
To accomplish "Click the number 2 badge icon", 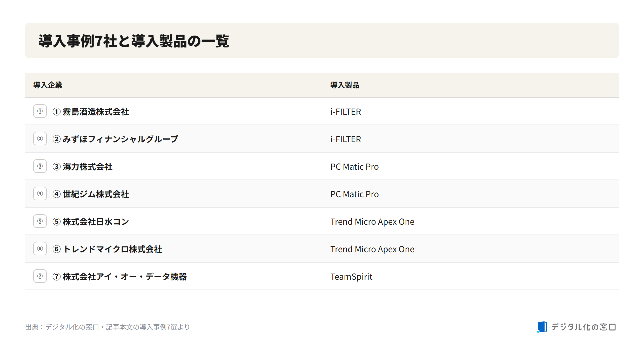I will pos(40,139).
